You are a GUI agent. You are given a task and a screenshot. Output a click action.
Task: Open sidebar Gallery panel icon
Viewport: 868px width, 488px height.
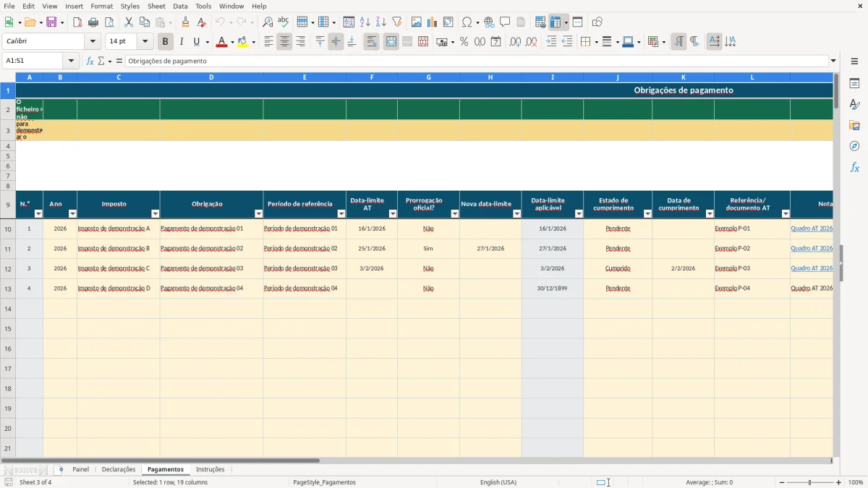tap(854, 126)
